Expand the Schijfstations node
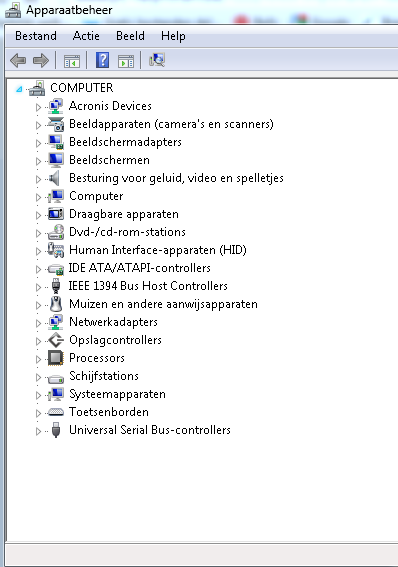This screenshot has width=398, height=567. tap(38, 377)
